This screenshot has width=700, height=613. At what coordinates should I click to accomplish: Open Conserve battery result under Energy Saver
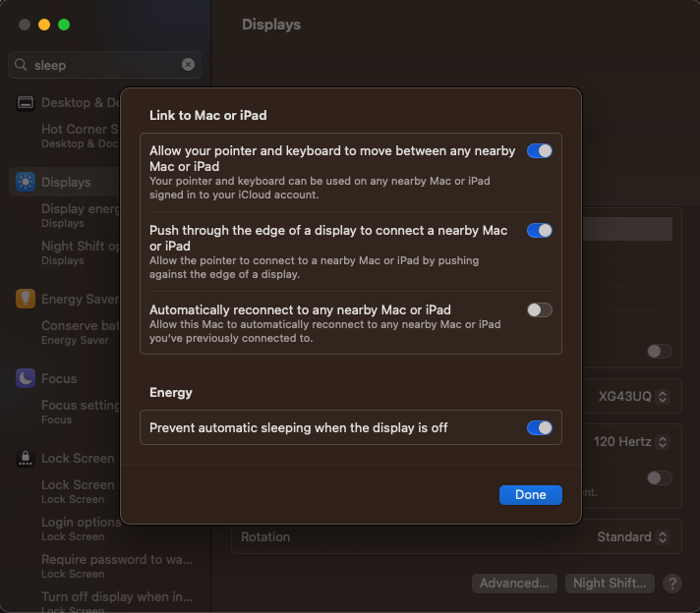81,332
